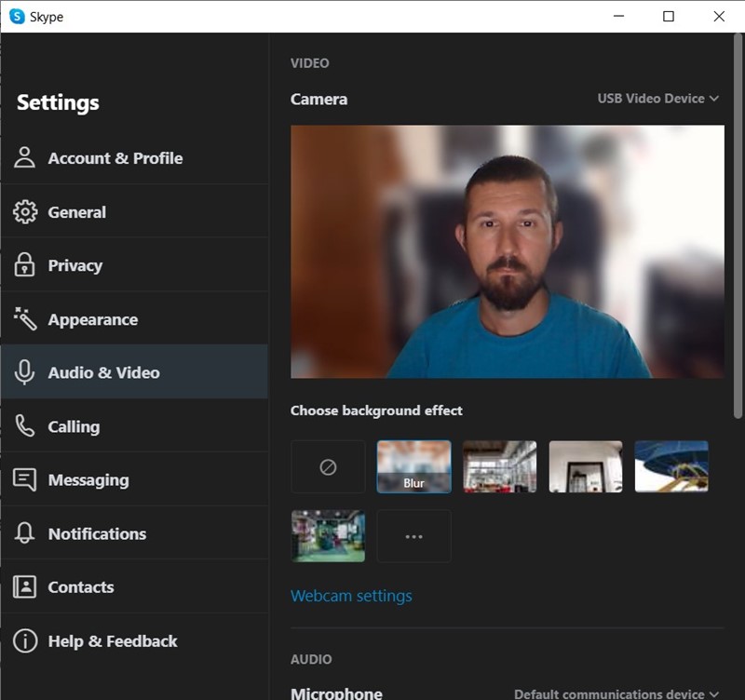Click the Messaging chat bubble icon
Screen dimensions: 745x700
[x=25, y=480]
